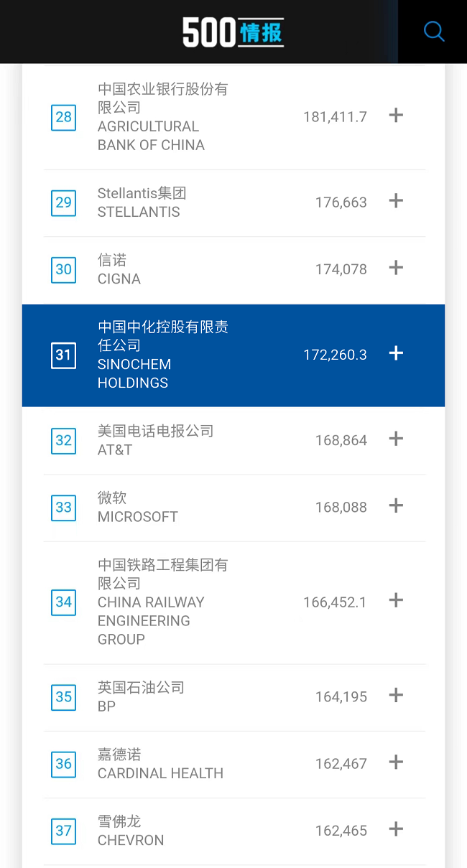Viewport: 467px width, 868px height.
Task: Expand BP row plus icon
Action: pos(396,695)
